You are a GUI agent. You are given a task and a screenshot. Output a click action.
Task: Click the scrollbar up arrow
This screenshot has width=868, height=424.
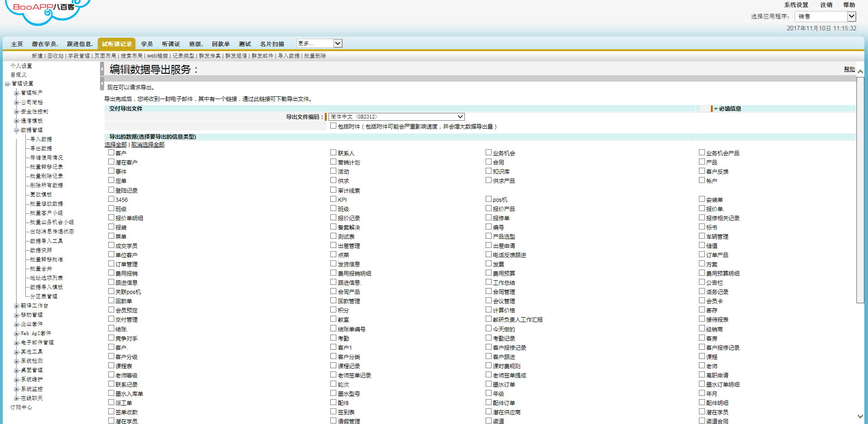click(860, 72)
